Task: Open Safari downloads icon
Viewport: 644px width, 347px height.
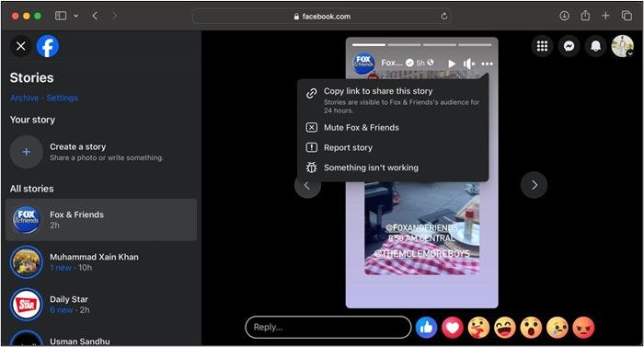Action: point(564,16)
